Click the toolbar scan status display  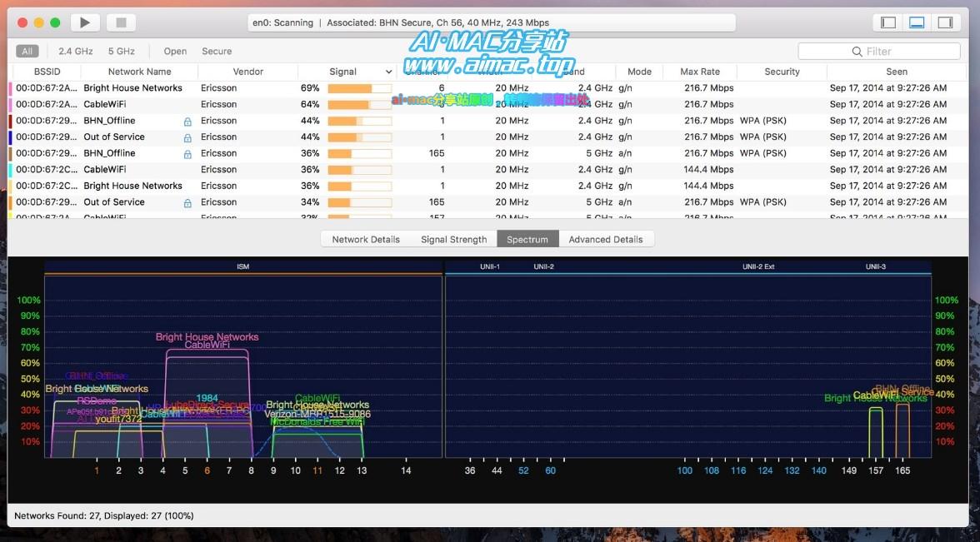tap(492, 22)
